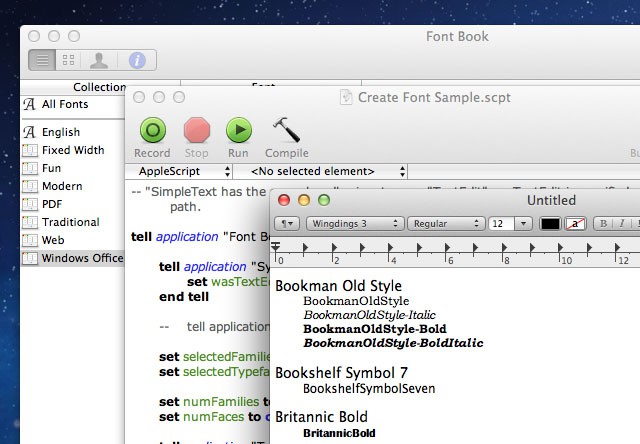Select the Fixed Width collection
This screenshot has height=444, width=640.
(72, 150)
